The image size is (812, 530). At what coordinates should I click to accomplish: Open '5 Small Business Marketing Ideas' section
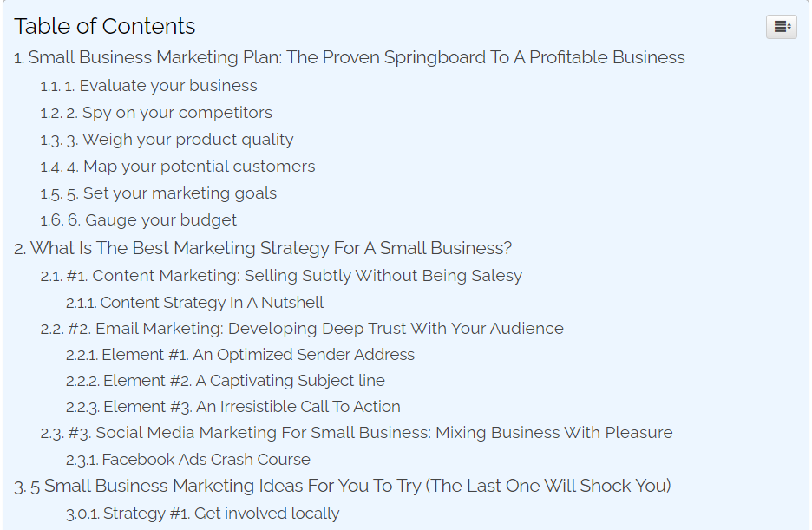[x=343, y=486]
